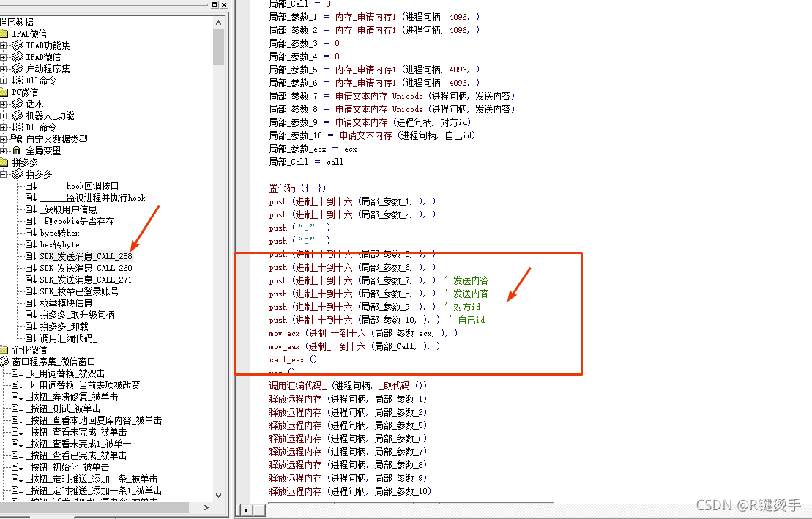812x519 pixels.
Task: Click the subroutine icon beside 拼多多_取升级句柄
Action: pos(31,315)
